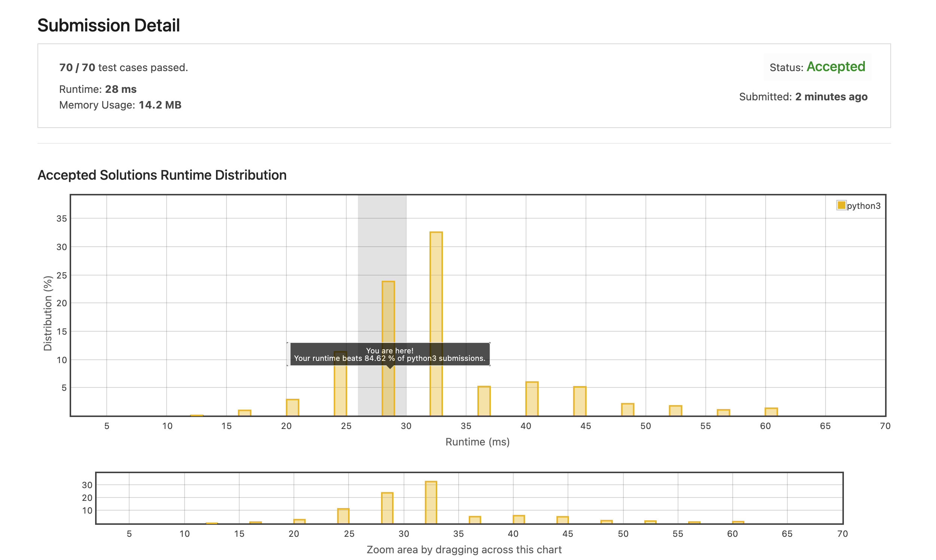
Task: Click 'Zoom area by dragging' caption text
Action: pos(464,550)
